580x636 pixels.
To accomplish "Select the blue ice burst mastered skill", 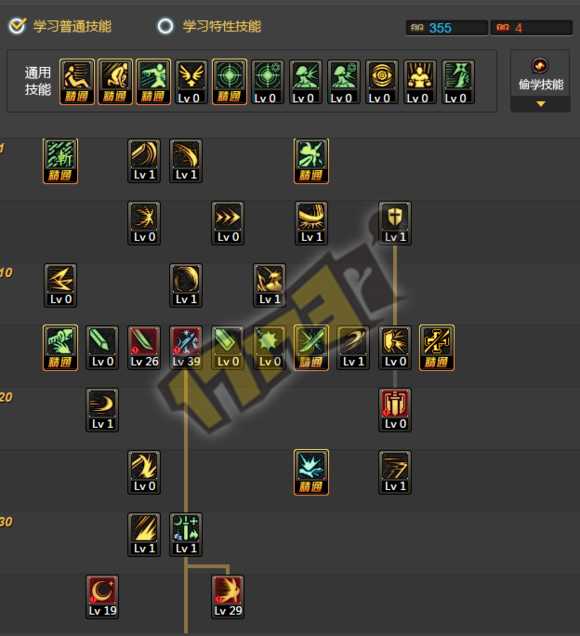I will [311, 472].
